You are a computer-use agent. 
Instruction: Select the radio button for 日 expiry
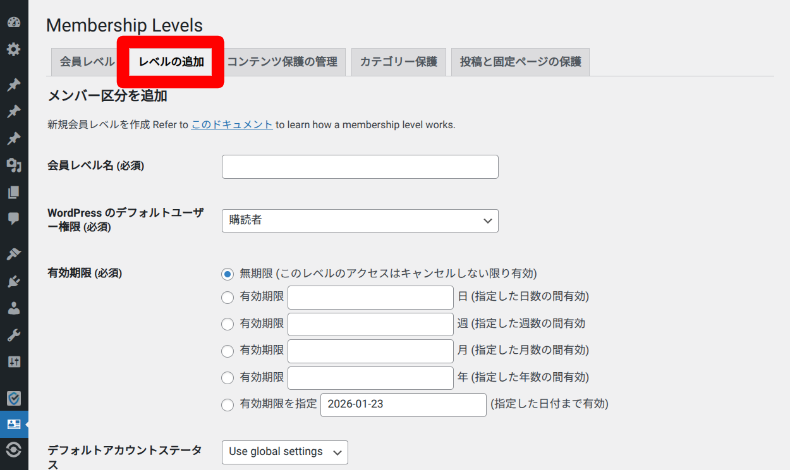[227, 297]
